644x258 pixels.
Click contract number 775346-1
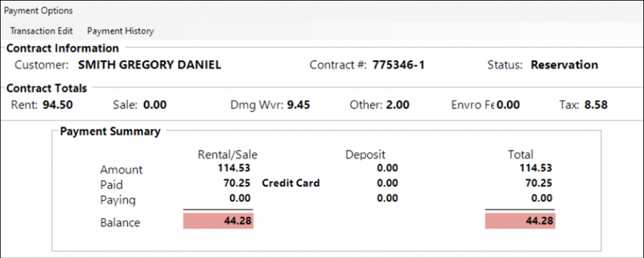coord(399,64)
